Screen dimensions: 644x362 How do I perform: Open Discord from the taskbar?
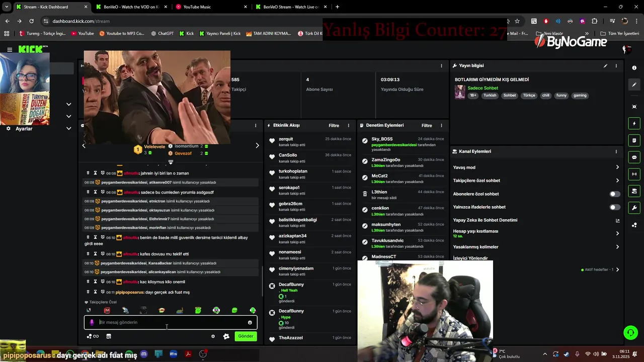144,354
